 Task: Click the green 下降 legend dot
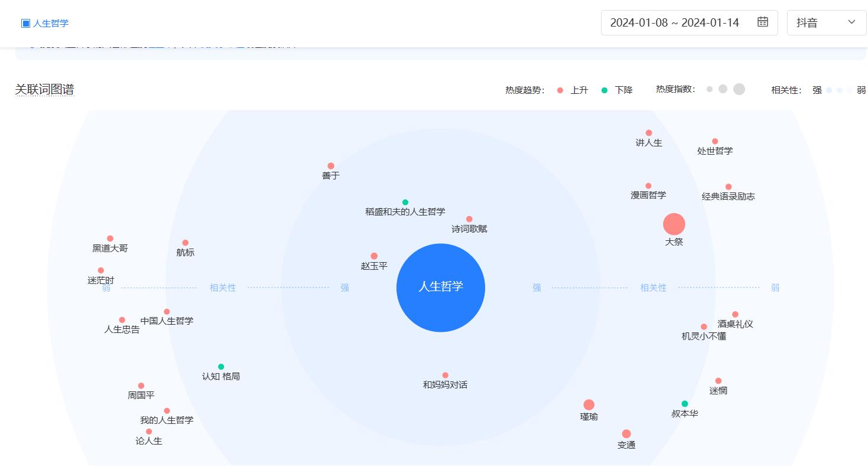point(603,90)
